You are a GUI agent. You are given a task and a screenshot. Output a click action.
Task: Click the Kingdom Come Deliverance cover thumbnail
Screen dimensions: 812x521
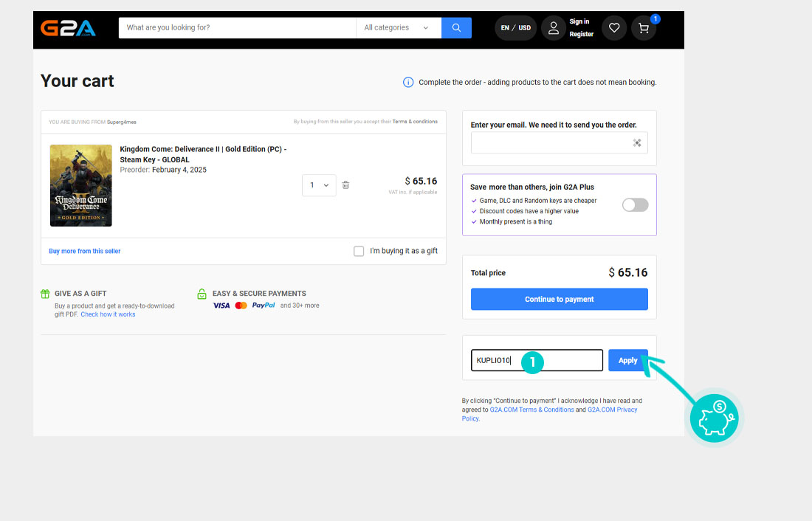pos(80,185)
